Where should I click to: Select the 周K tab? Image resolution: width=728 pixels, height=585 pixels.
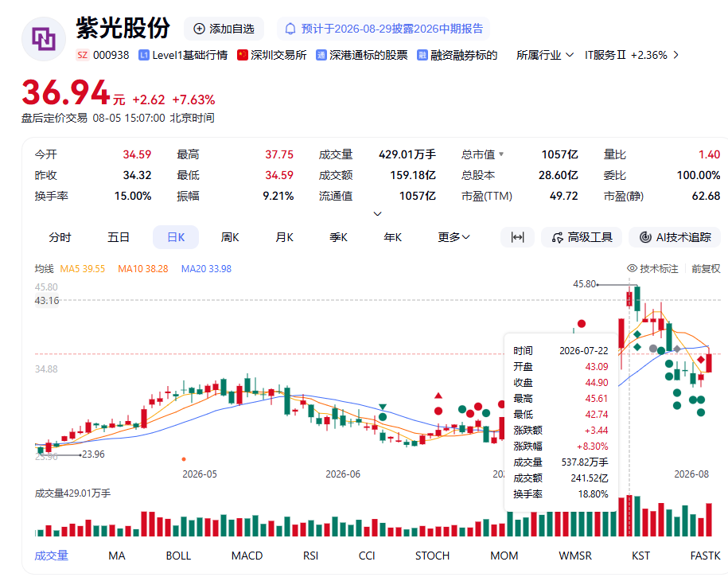pos(230,237)
